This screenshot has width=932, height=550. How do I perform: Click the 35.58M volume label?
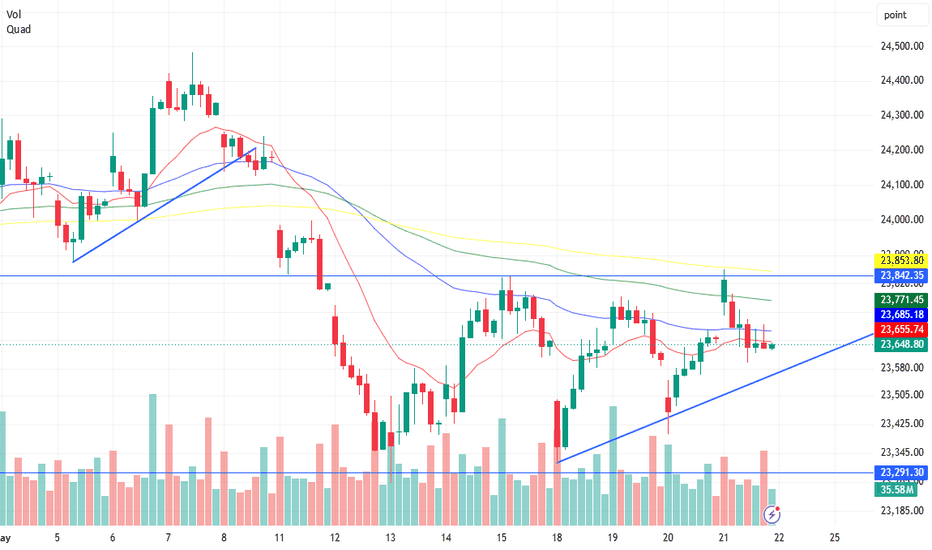[x=895, y=489]
